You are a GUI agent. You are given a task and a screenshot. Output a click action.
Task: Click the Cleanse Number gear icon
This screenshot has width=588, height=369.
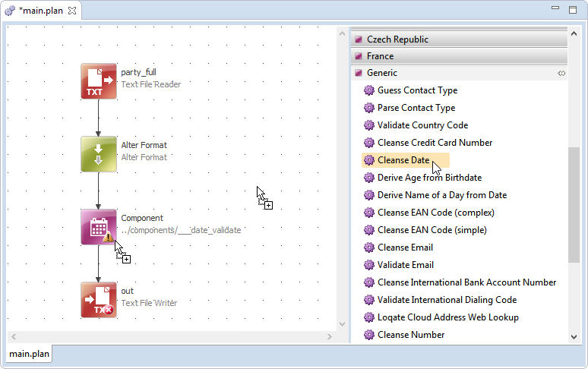click(x=369, y=335)
